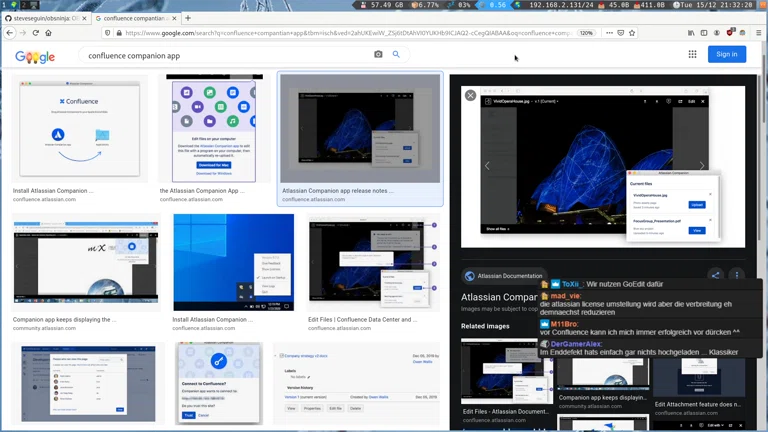Close the image preview panel
The height and width of the screenshot is (432, 768).
470,95
